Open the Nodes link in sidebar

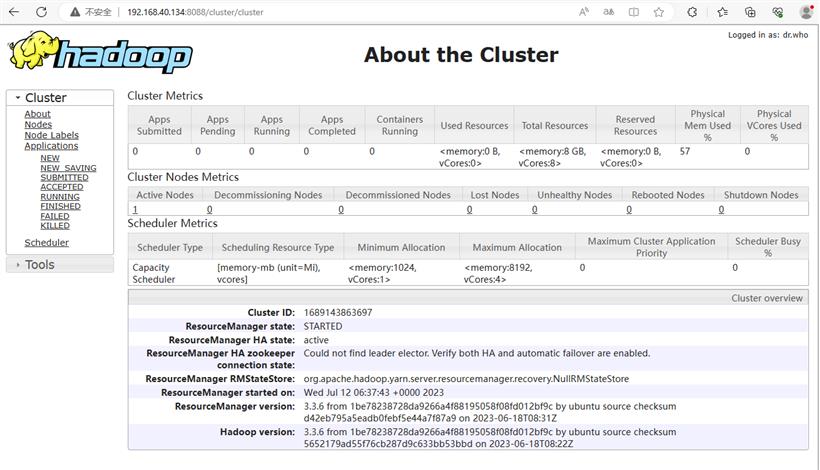[38, 124]
